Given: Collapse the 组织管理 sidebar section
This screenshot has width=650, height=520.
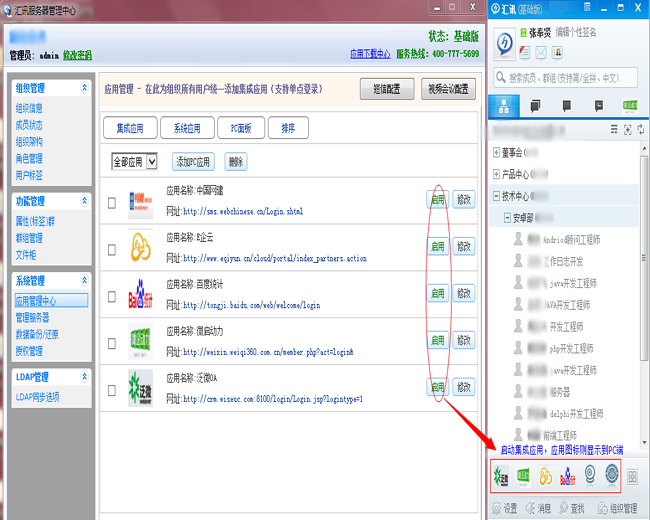Looking at the screenshot, I should coord(84,88).
